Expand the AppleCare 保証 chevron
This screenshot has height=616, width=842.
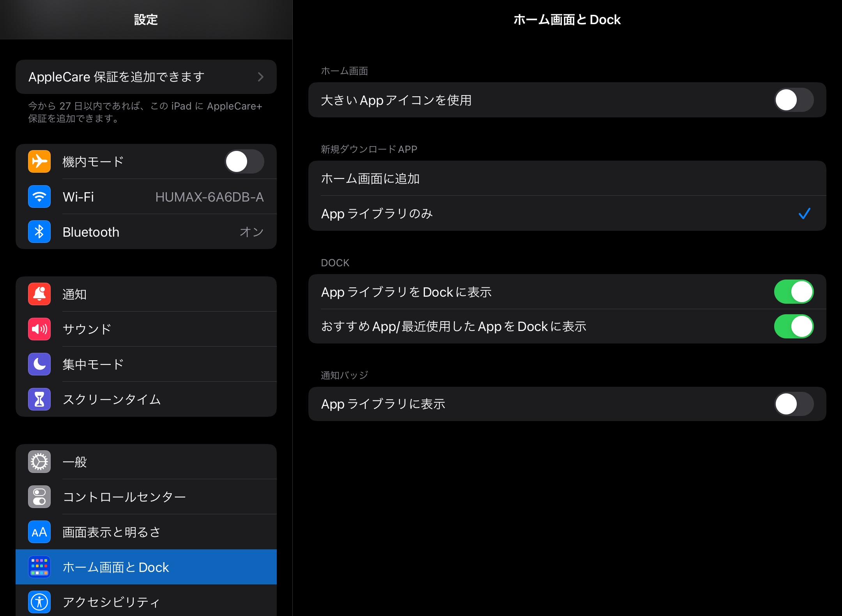click(x=260, y=77)
